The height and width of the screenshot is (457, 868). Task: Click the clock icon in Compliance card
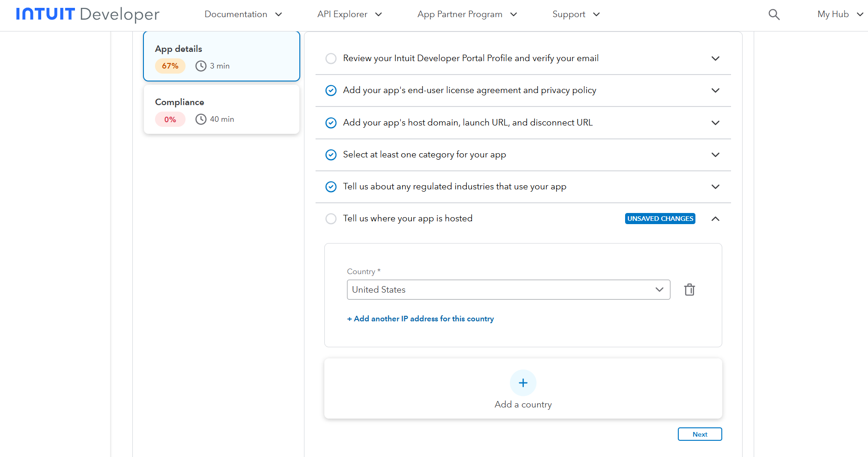[201, 119]
